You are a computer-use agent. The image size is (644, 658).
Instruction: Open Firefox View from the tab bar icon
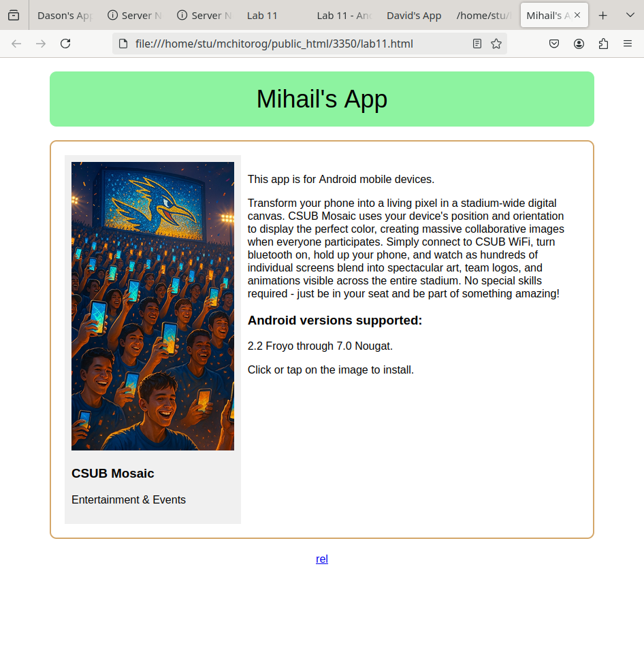[14, 16]
